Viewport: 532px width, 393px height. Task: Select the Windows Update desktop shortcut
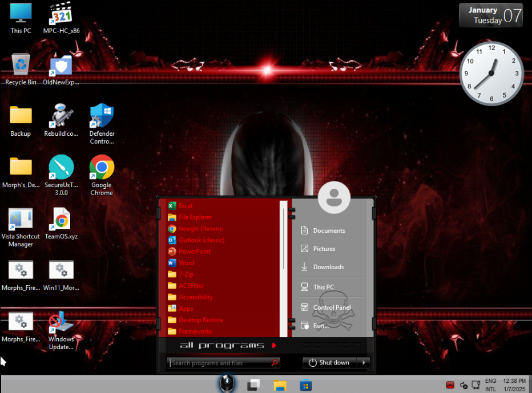[61, 330]
